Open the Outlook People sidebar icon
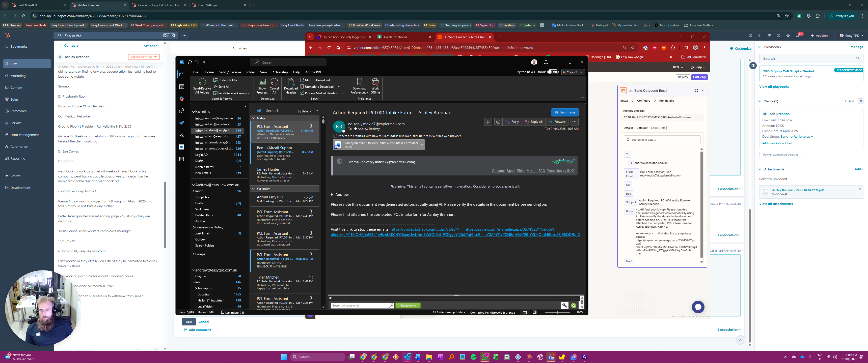Image resolution: width=868 pixels, height=363 pixels. (182, 110)
